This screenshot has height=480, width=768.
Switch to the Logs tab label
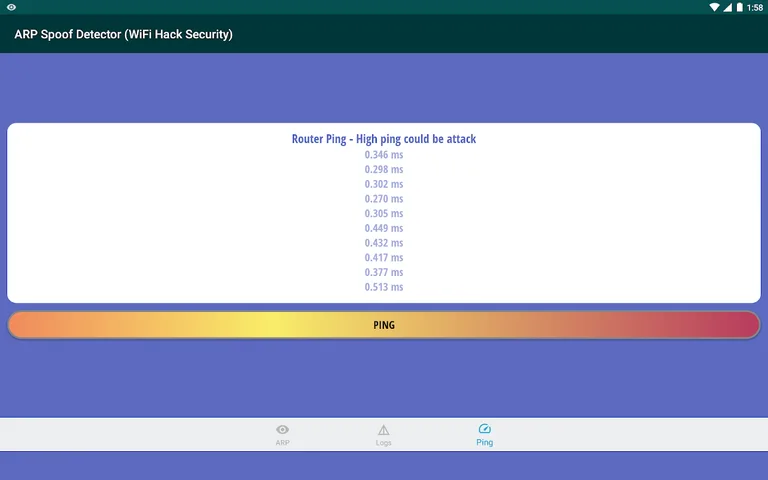(x=384, y=443)
